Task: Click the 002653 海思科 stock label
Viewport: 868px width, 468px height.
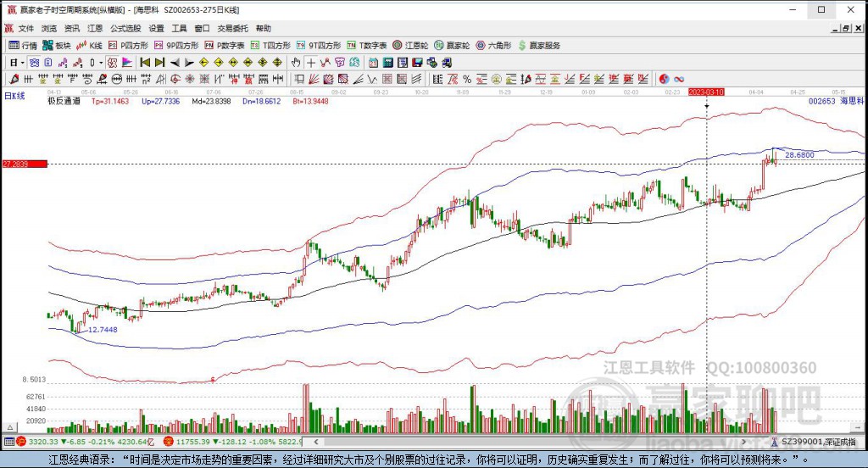Action: pyautogui.click(x=836, y=101)
